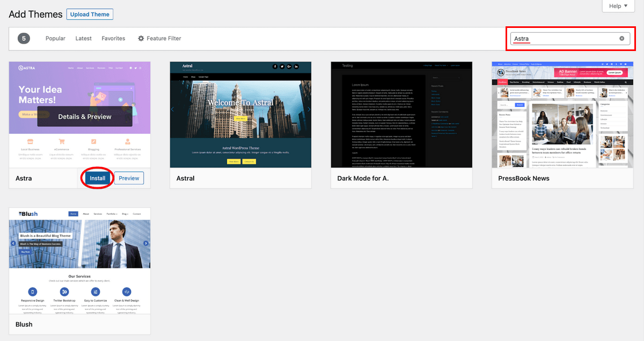Open the Latest themes tab
Image resolution: width=644 pixels, height=341 pixels.
click(x=83, y=39)
